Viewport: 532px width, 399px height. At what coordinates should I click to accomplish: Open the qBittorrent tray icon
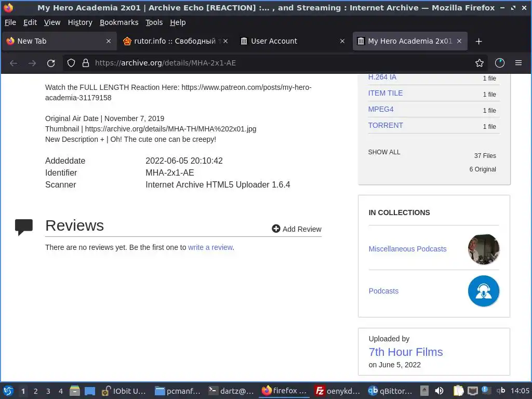click(501, 391)
